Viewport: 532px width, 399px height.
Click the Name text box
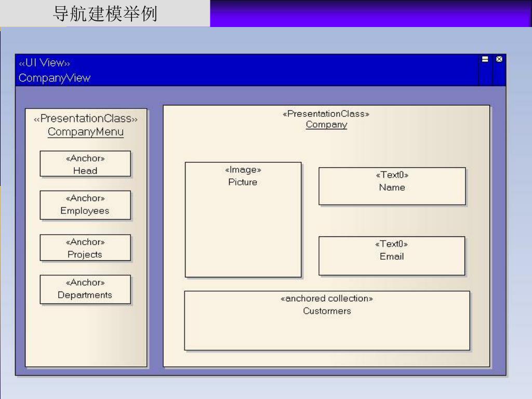(392, 187)
